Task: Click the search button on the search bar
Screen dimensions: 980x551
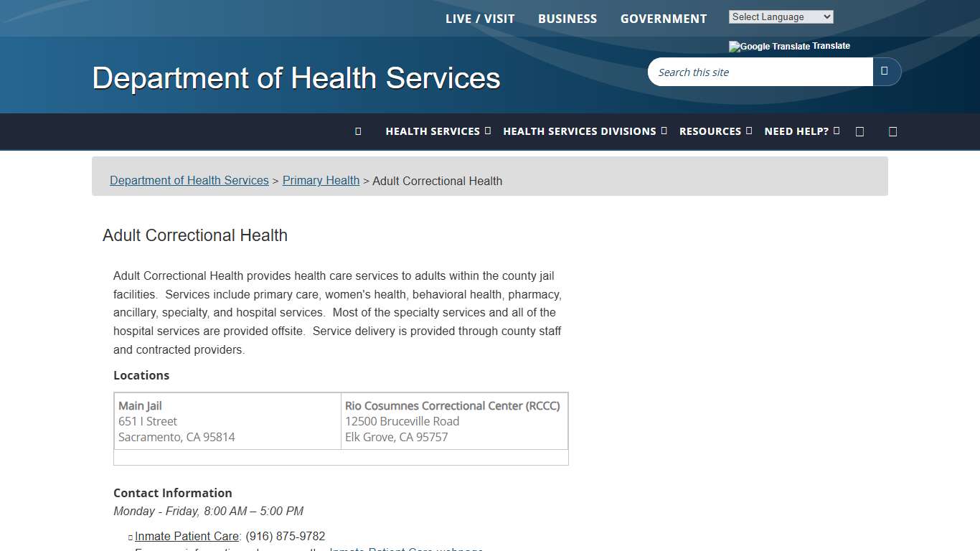Action: pyautogui.click(x=886, y=72)
